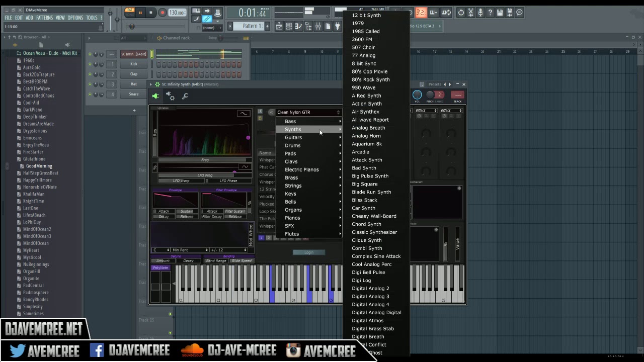The width and height of the screenshot is (644, 362).
Task: Adjust the Swing slider in channel rack
Action: pos(220,38)
